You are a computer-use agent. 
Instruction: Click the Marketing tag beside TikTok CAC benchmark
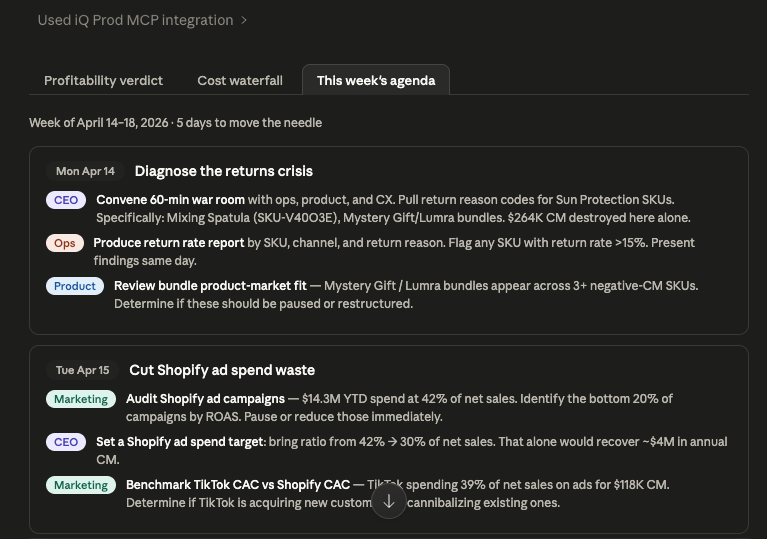(81, 485)
